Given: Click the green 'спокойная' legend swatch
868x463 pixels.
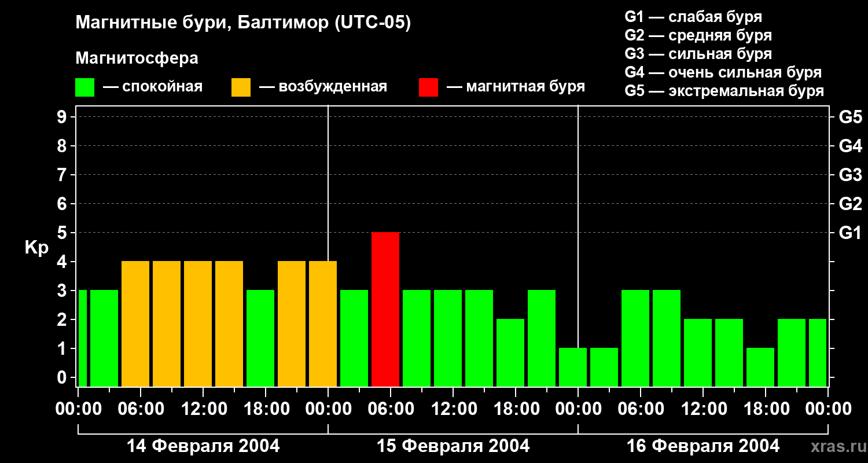Looking at the screenshot, I should pos(85,87).
